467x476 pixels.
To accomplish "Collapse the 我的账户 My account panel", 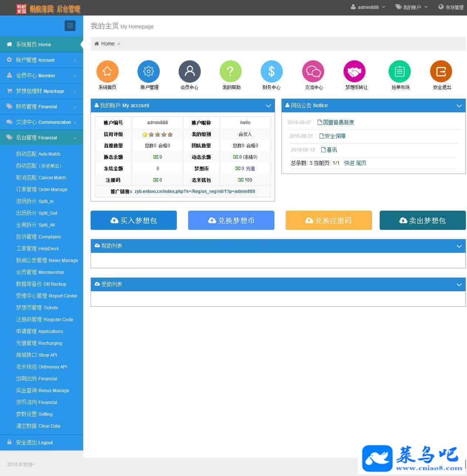I will tap(268, 106).
